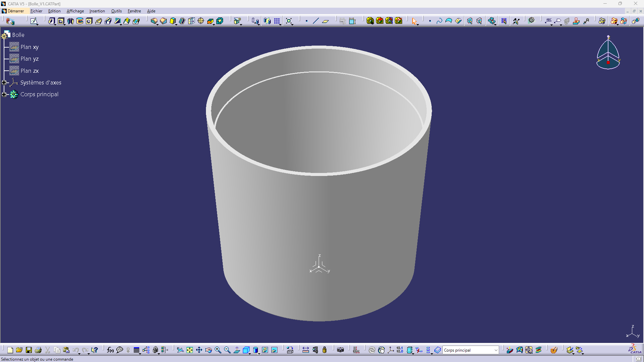
Task: Expand the Corps principal tree node
Action: [x=4, y=95]
